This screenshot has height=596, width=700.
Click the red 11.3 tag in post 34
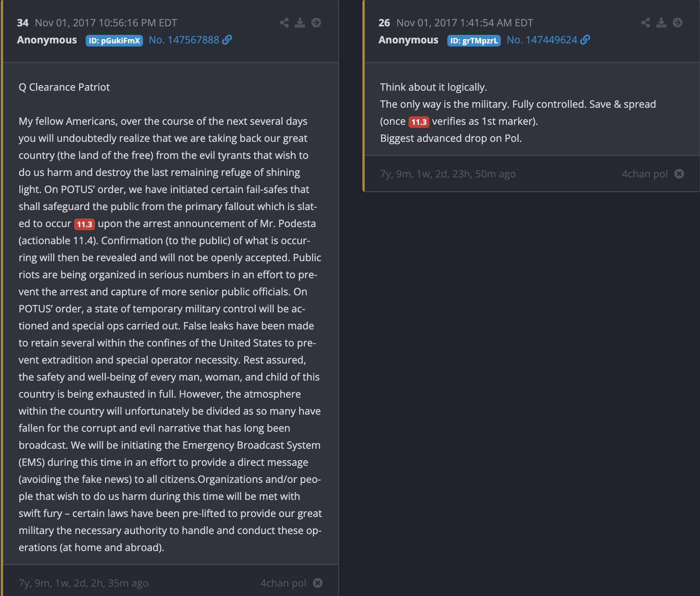[x=84, y=224]
